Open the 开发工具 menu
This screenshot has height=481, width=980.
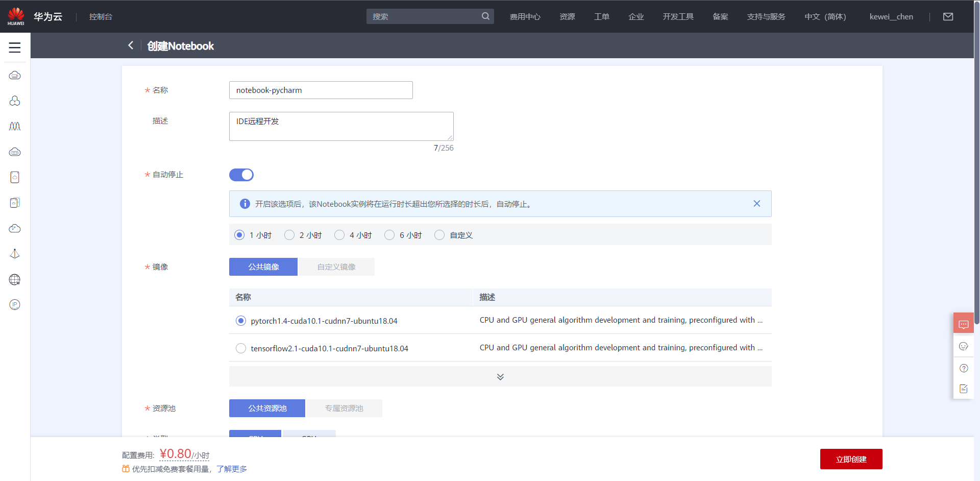tap(678, 16)
